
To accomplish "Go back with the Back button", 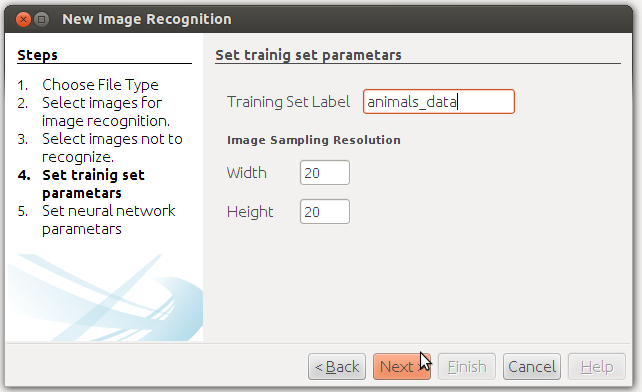I will coord(337,367).
